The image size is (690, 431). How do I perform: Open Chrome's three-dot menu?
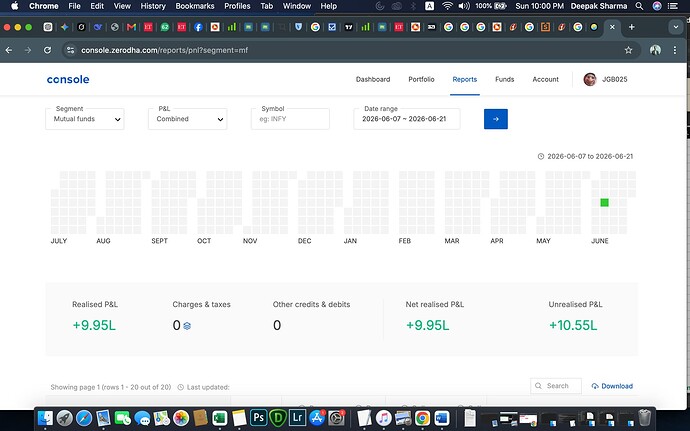(x=675, y=50)
